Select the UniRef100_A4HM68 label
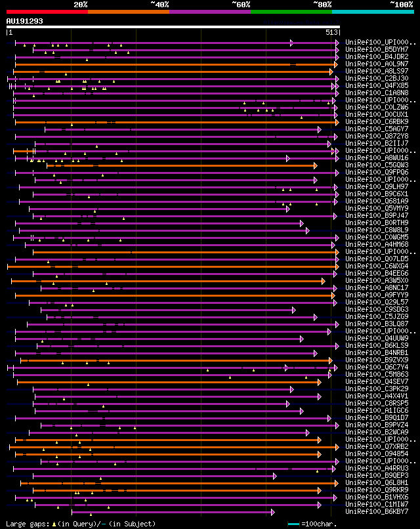420x529 pixels. (x=377, y=244)
